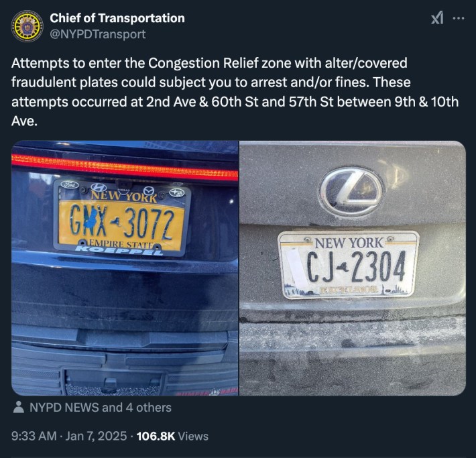Open the 'Chief of Transportation' display name
The width and height of the screenshot is (476, 458).
click(117, 18)
